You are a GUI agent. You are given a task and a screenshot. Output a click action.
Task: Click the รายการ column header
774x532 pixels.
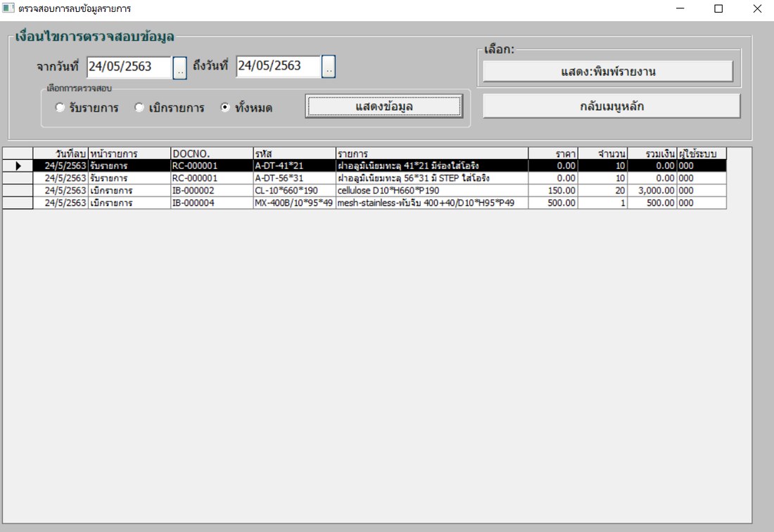(x=432, y=153)
